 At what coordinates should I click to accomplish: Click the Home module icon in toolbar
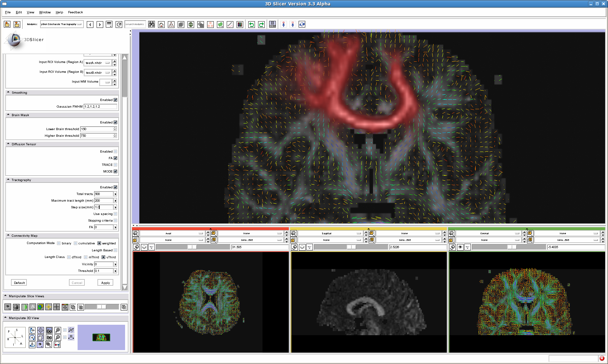coord(161,24)
